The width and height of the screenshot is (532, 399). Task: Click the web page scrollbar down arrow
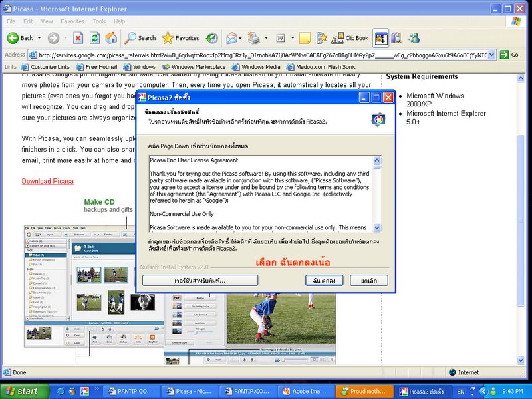521,360
